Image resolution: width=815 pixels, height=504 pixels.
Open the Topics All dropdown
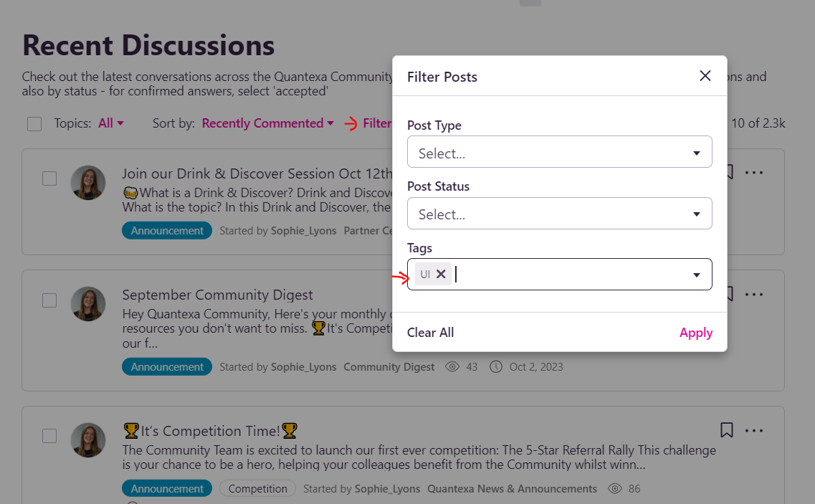point(110,123)
